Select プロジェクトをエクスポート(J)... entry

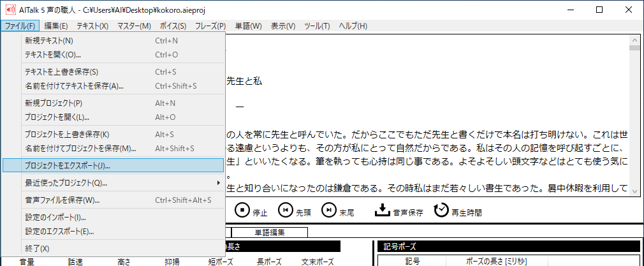(113, 166)
